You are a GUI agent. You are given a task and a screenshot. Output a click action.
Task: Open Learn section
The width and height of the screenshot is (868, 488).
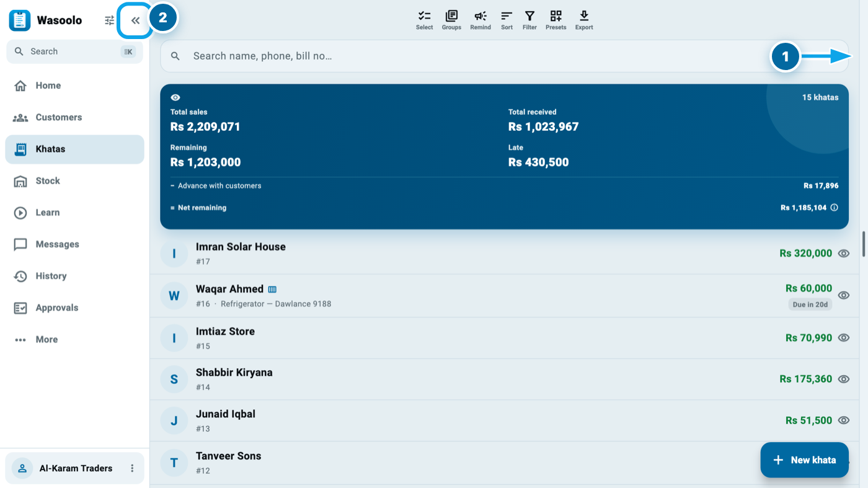(74, 213)
